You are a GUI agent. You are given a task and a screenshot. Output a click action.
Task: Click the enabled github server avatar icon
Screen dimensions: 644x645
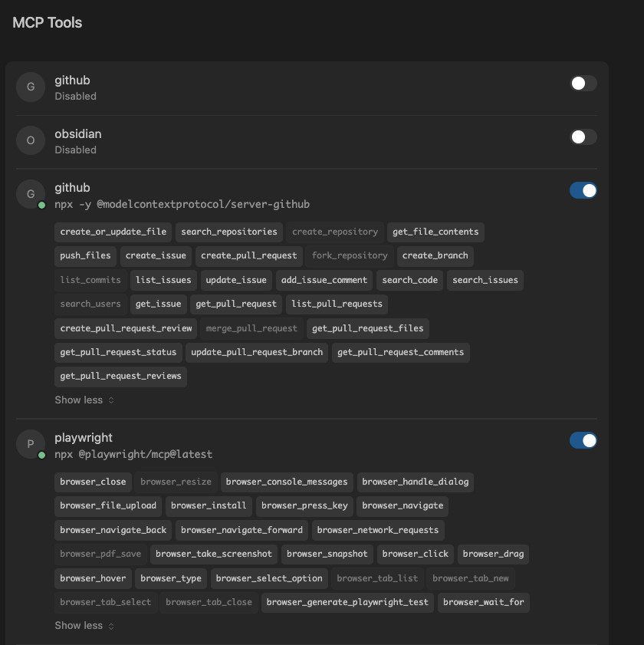pyautogui.click(x=31, y=194)
